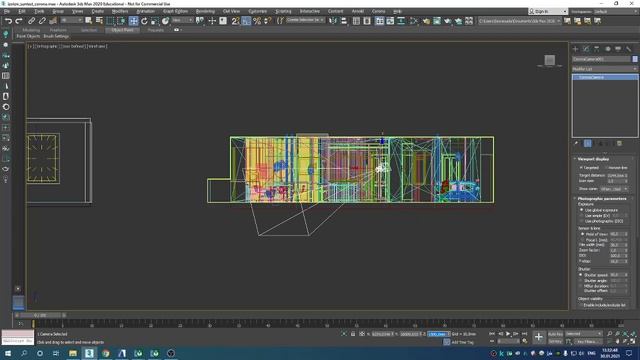Open the Rendering menu
Image resolution: width=640 pixels, height=360 pixels.
point(205,11)
